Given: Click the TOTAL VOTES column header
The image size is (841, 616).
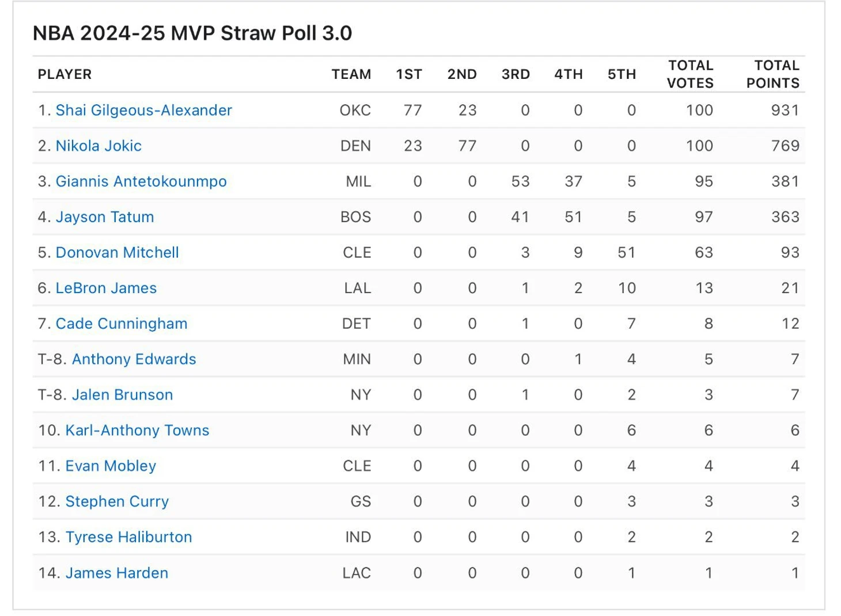Looking at the screenshot, I should (x=690, y=74).
